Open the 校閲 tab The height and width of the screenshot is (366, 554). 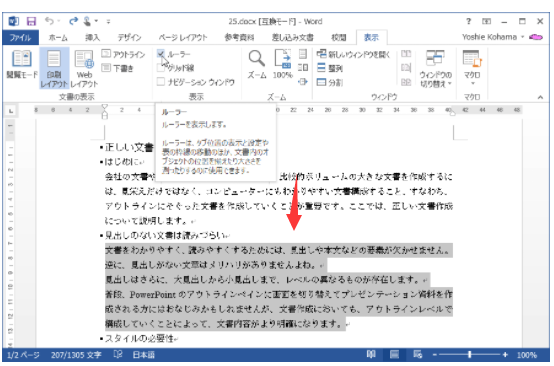tap(338, 37)
